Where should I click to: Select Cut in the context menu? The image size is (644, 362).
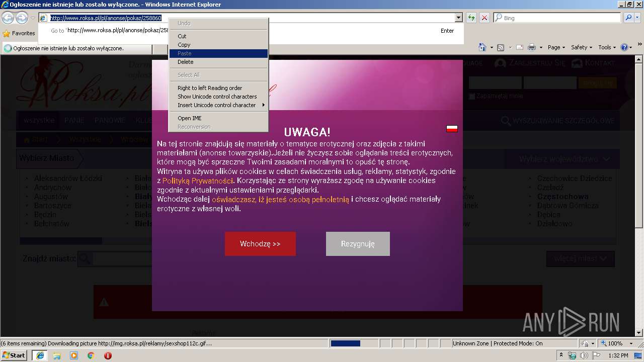point(218,36)
